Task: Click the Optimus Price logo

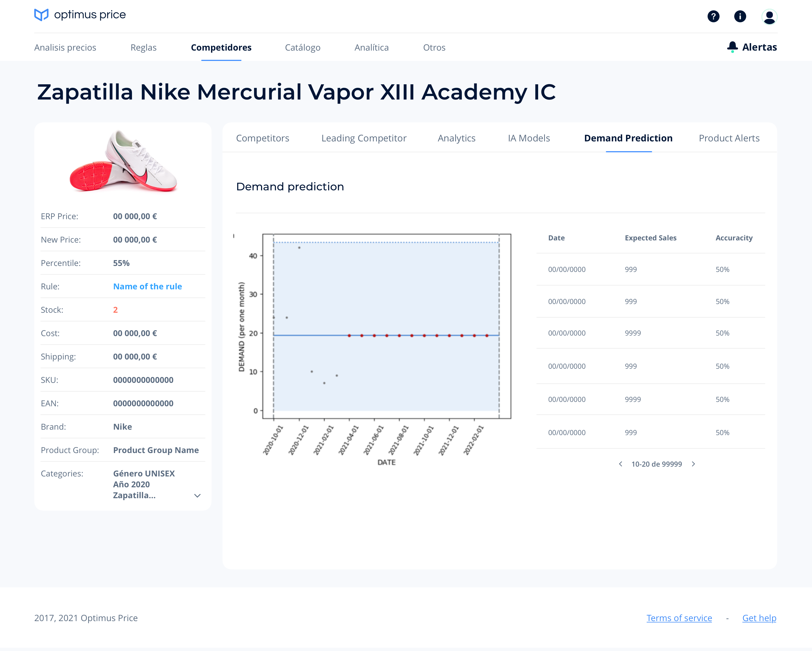Action: click(x=80, y=15)
